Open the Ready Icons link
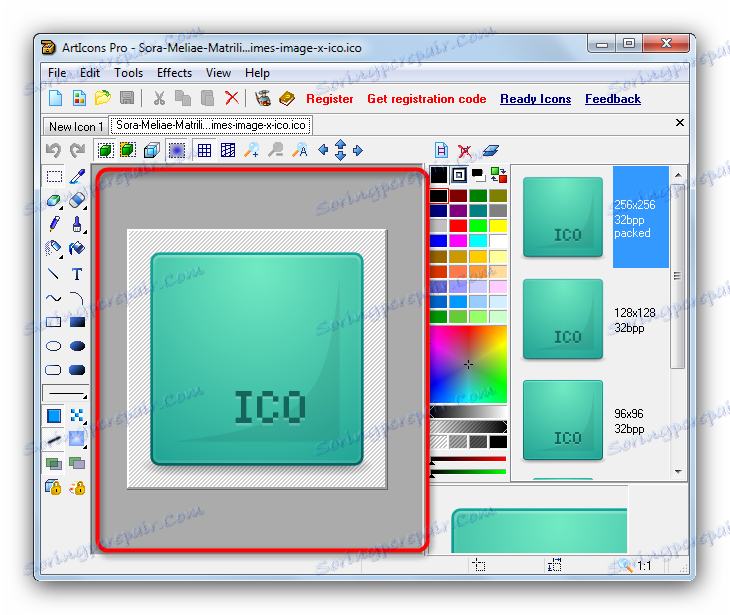730x615 pixels. [x=535, y=99]
